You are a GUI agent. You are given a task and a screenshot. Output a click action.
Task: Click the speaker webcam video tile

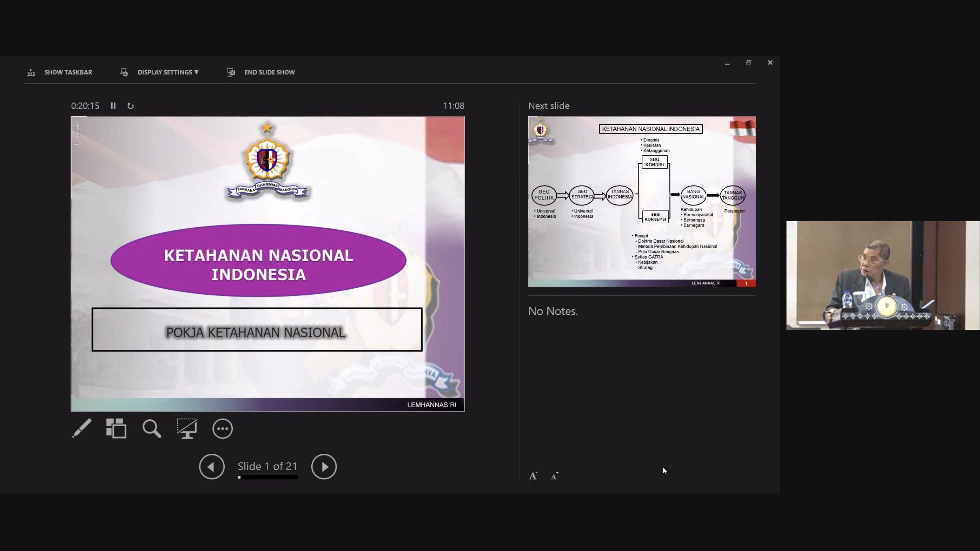click(883, 275)
